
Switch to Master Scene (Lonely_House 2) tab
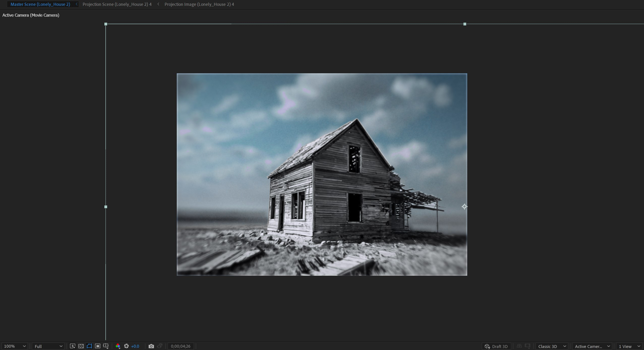40,4
